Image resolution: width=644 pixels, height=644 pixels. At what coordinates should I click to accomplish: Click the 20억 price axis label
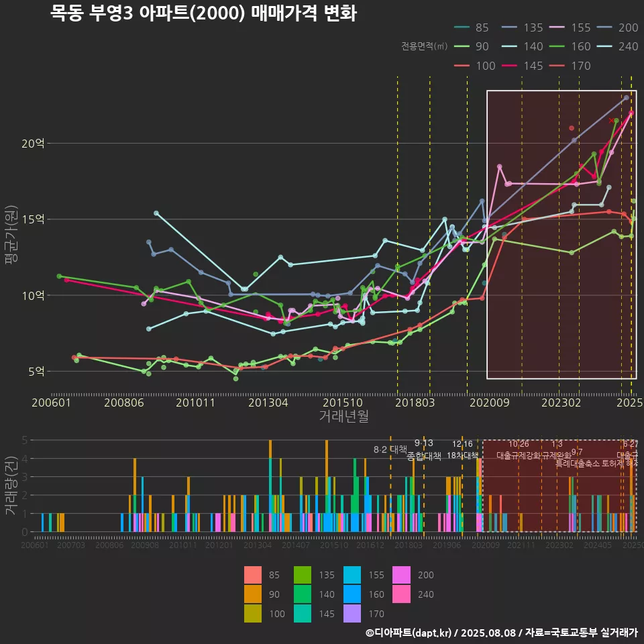point(34,144)
